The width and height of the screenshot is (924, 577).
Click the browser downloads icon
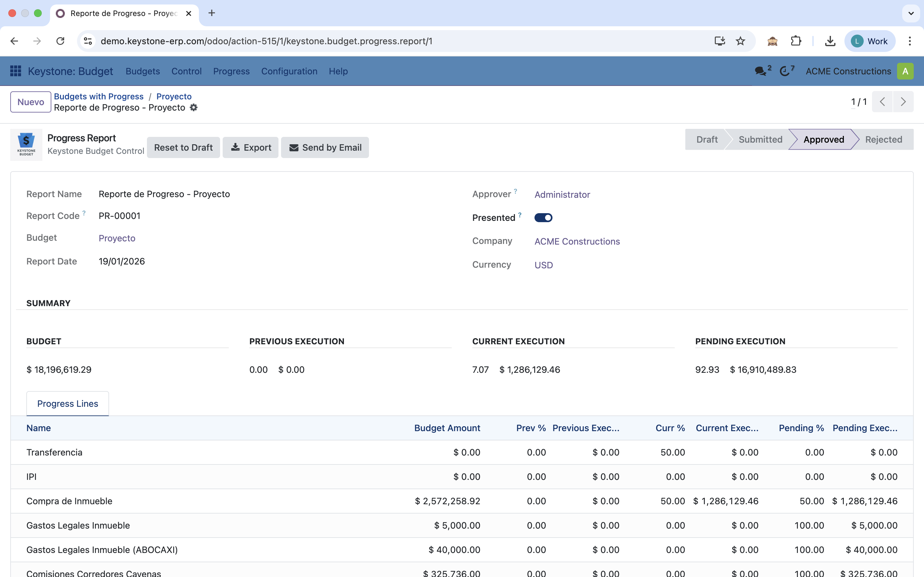click(x=830, y=41)
